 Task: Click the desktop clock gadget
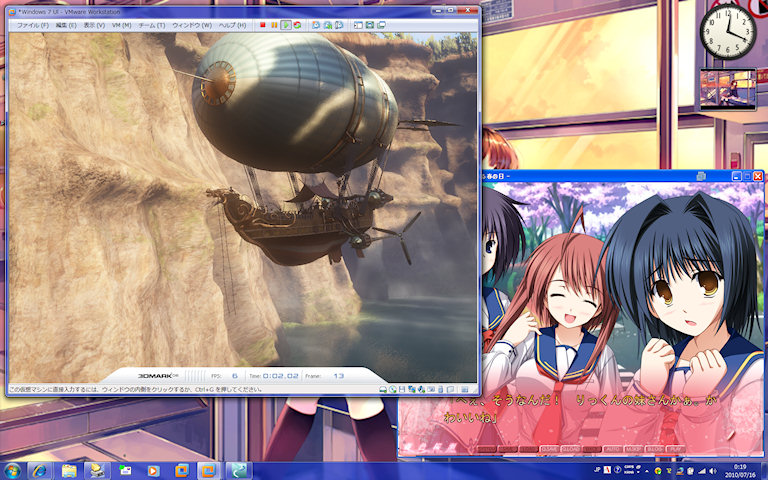[x=727, y=31]
